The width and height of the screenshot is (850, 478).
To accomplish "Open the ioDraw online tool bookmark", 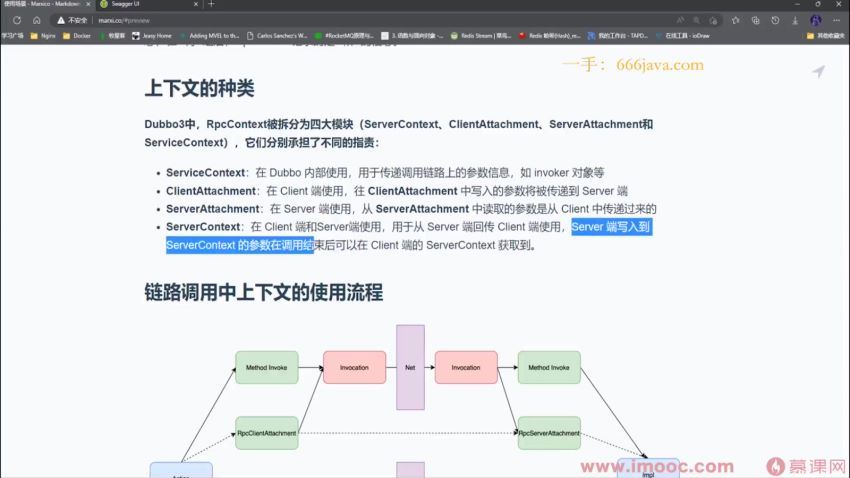I will 682,36.
